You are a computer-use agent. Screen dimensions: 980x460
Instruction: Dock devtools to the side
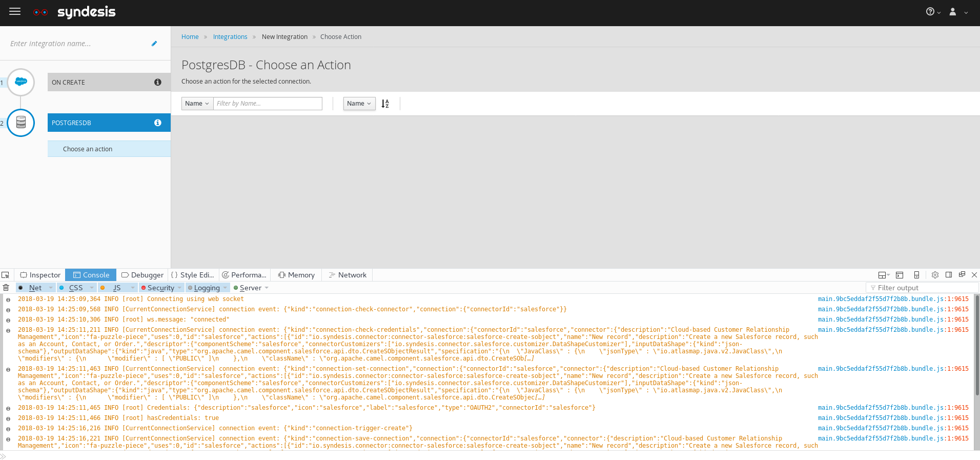pos(949,275)
